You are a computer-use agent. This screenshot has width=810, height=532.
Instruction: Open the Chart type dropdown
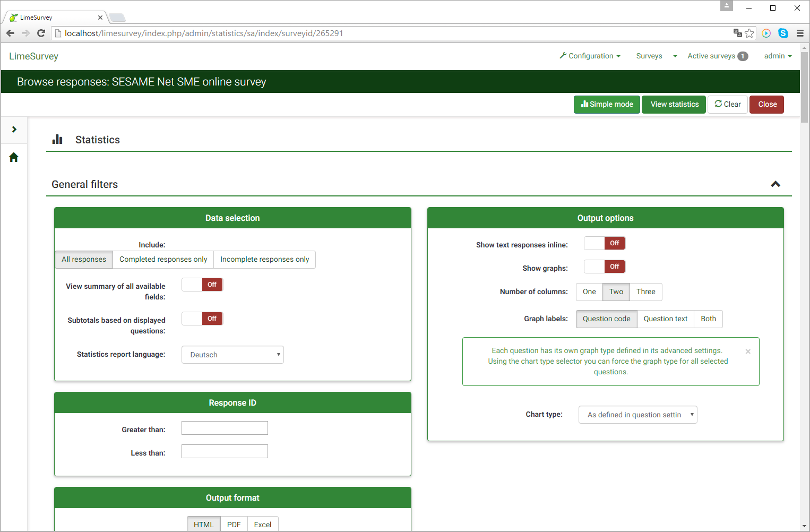tap(637, 415)
